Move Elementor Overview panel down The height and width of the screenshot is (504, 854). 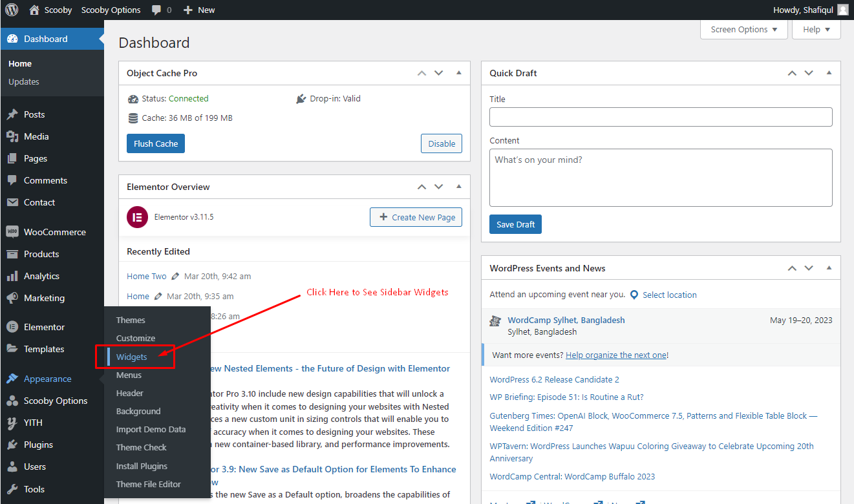pyautogui.click(x=439, y=187)
